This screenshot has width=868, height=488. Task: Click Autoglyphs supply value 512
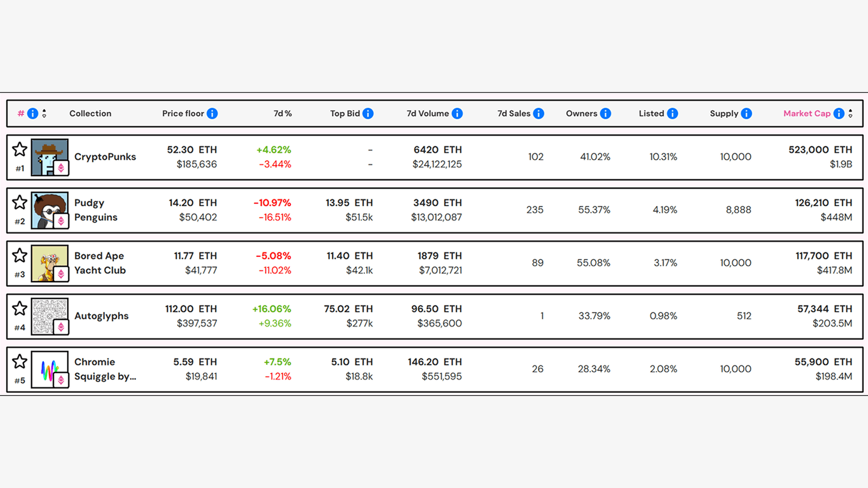tap(744, 316)
